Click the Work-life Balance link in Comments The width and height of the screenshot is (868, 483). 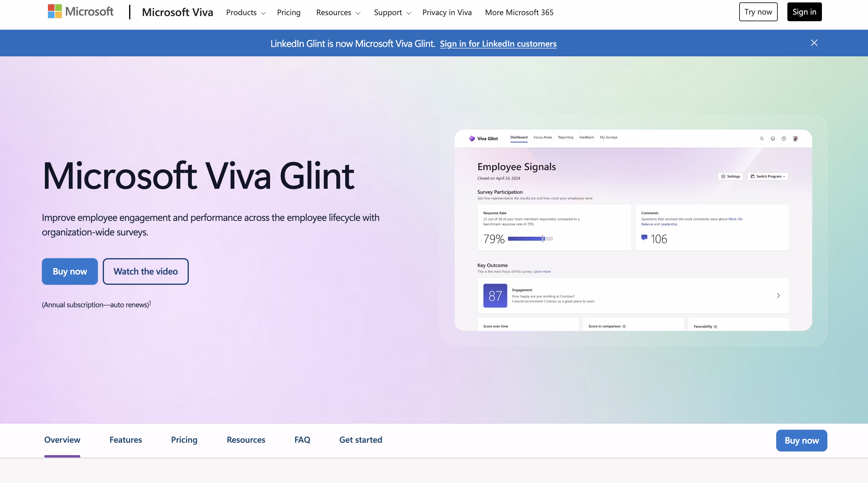pyautogui.click(x=735, y=219)
